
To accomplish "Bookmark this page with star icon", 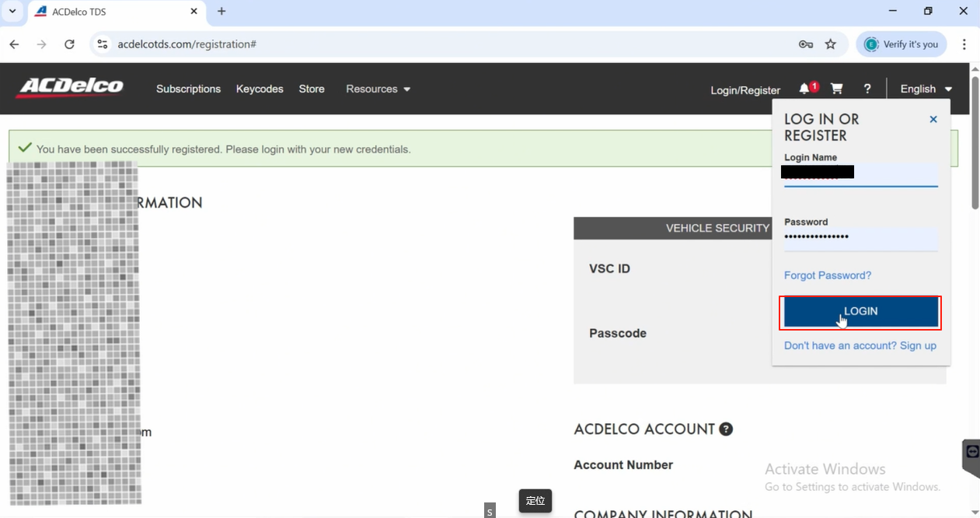I will pyautogui.click(x=831, y=44).
